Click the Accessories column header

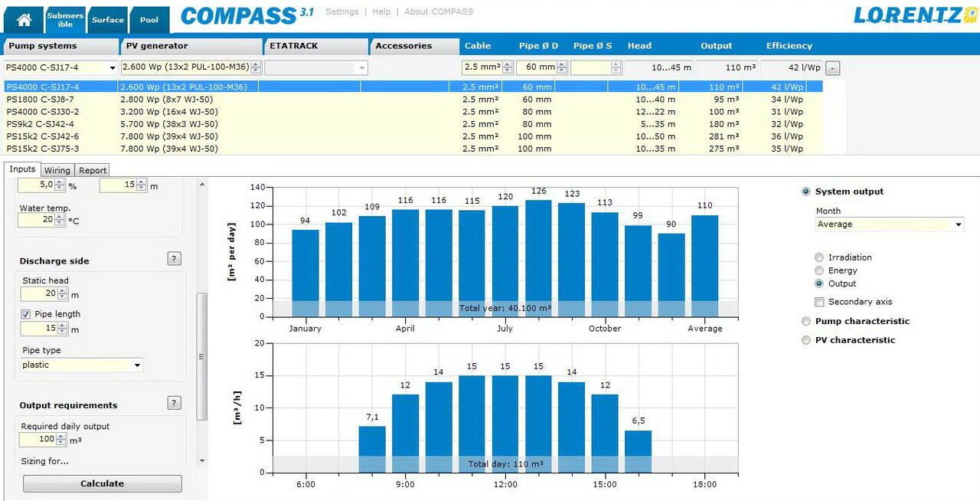tap(414, 46)
